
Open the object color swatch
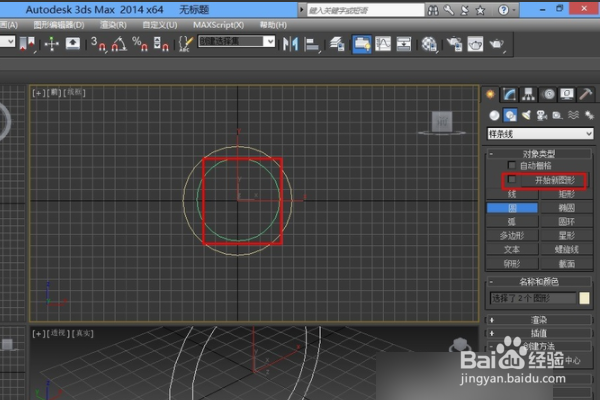584,298
